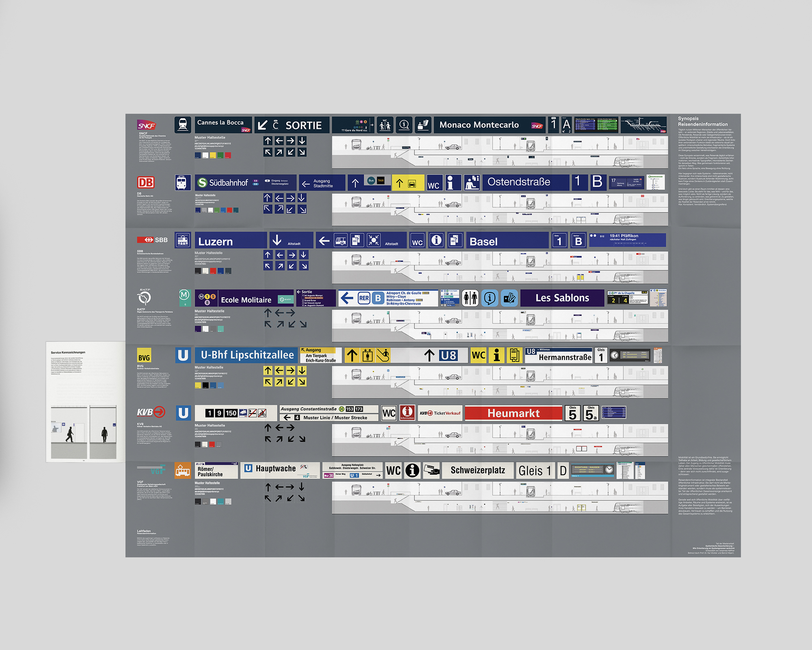Click the KVB logo with red arrow
The width and height of the screenshot is (812, 650).
click(151, 412)
